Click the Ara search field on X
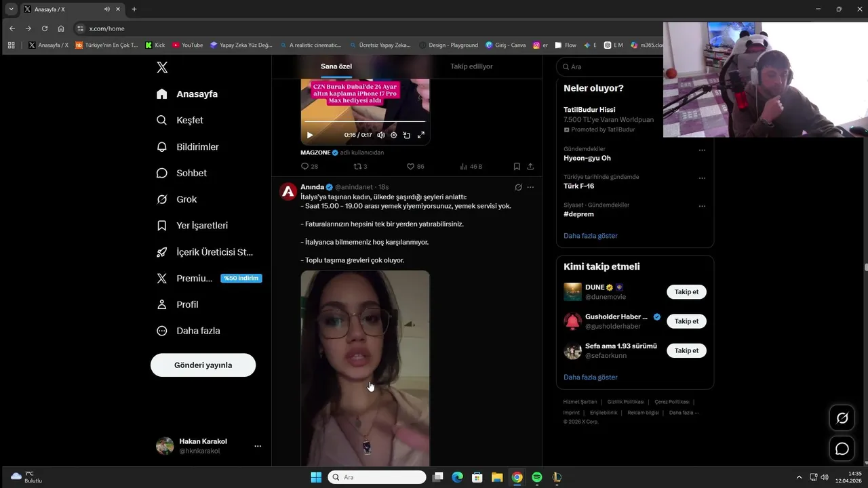The width and height of the screenshot is (868, 488). click(x=610, y=66)
